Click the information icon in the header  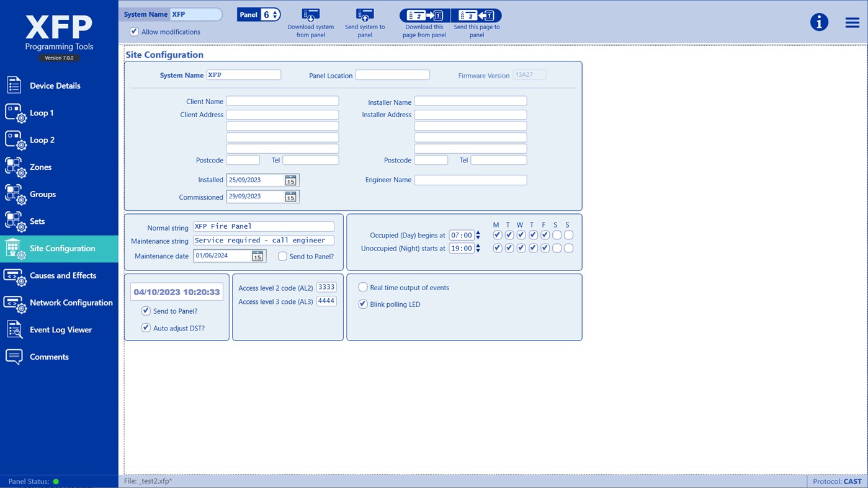819,22
